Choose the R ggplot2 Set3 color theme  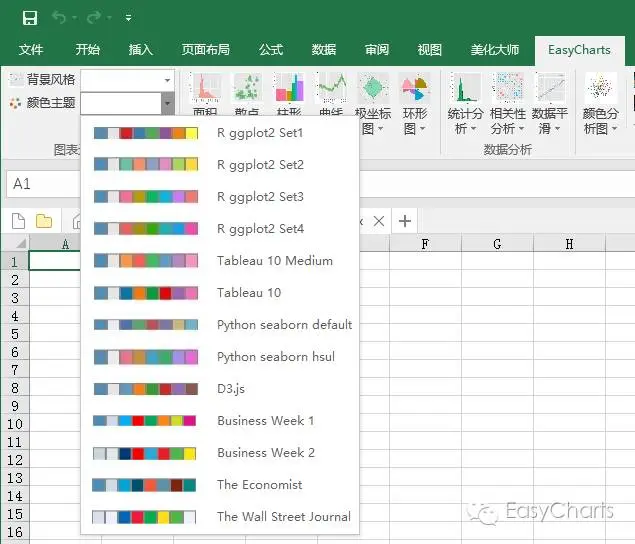[x=220, y=197]
